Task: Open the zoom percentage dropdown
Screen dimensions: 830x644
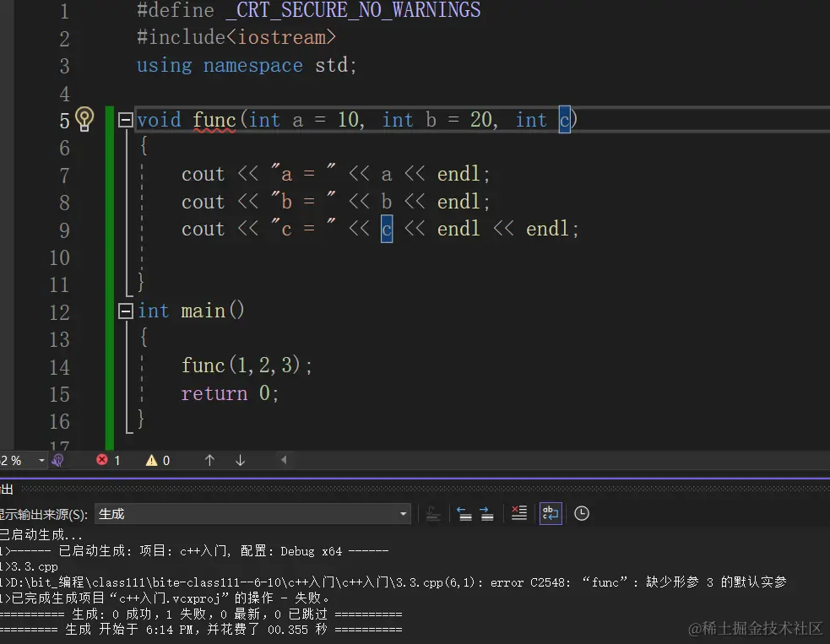Action: tap(41, 460)
